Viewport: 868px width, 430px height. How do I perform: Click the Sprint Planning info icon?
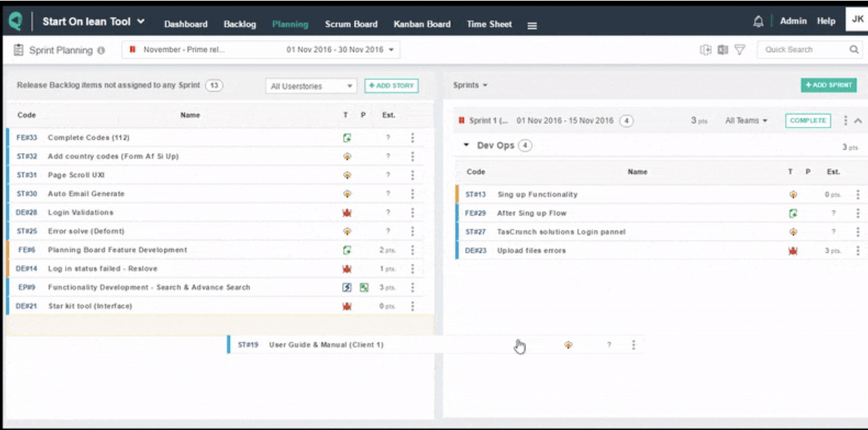click(101, 50)
